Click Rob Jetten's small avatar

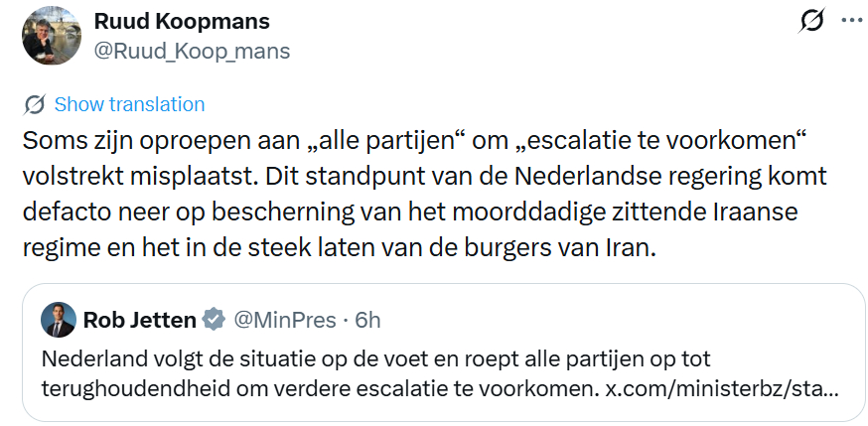pos(59,320)
